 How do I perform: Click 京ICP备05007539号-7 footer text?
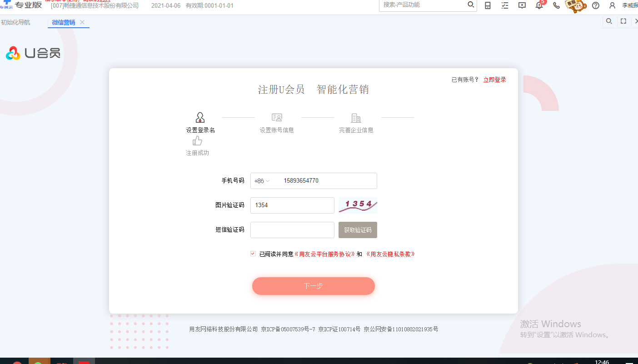[x=288, y=329]
